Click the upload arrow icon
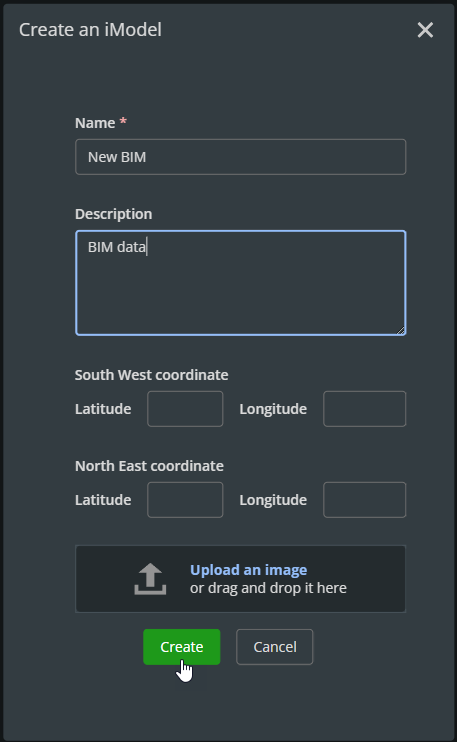This screenshot has width=457, height=742. pyautogui.click(x=150, y=579)
